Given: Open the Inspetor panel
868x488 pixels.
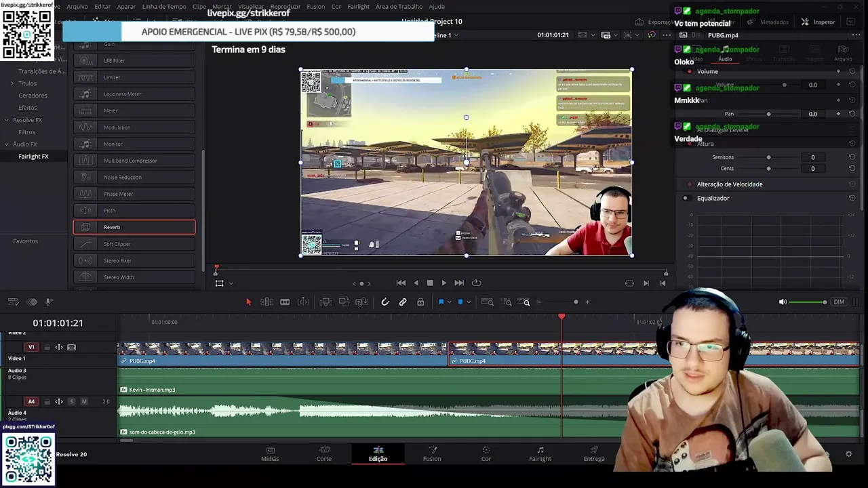Looking at the screenshot, I should [818, 22].
